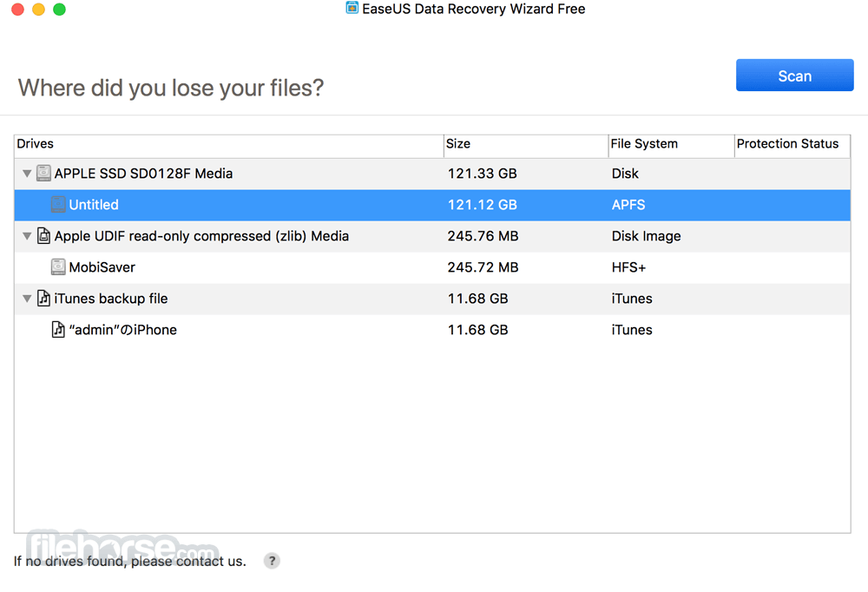
Task: Sort by the Drives column header
Action: coord(228,144)
